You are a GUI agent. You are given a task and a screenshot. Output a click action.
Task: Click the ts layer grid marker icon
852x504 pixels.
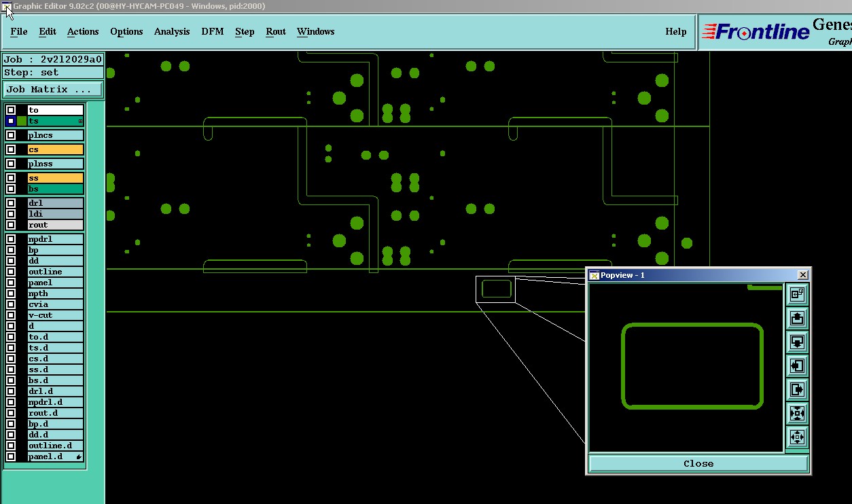(81, 122)
